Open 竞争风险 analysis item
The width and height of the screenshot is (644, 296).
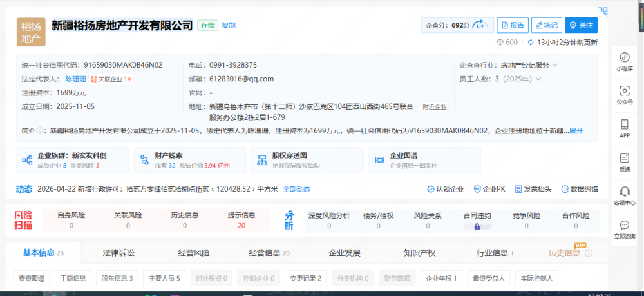point(527,221)
